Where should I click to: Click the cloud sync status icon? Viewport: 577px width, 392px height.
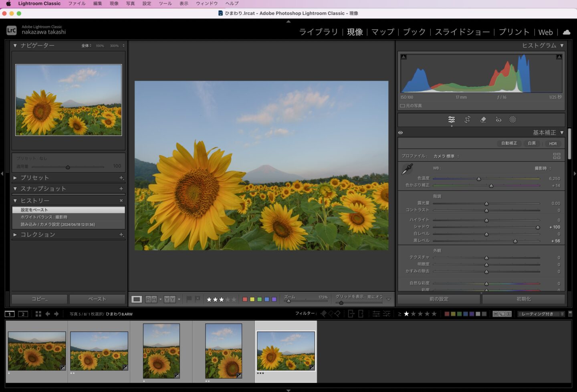(567, 32)
